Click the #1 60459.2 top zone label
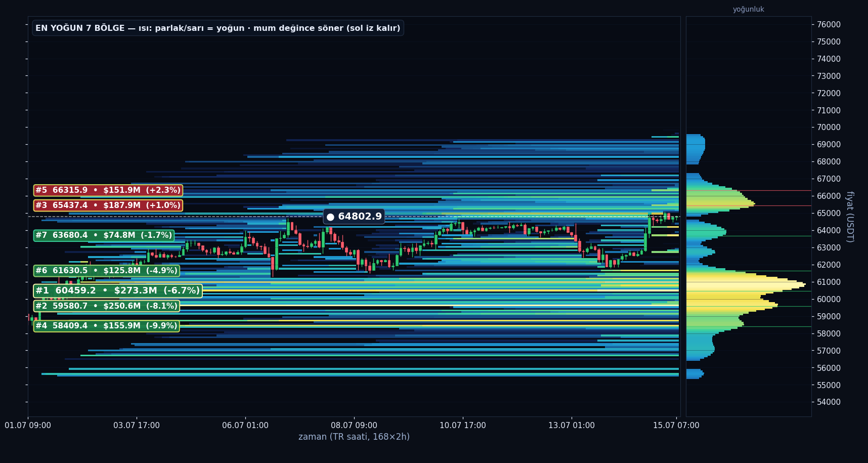868x463 pixels. [x=117, y=290]
